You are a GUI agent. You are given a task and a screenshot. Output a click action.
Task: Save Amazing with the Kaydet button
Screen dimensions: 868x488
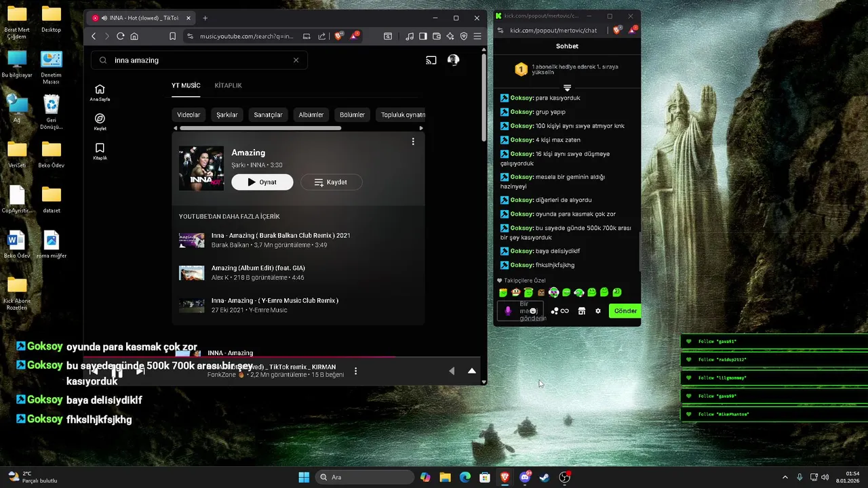(x=331, y=182)
